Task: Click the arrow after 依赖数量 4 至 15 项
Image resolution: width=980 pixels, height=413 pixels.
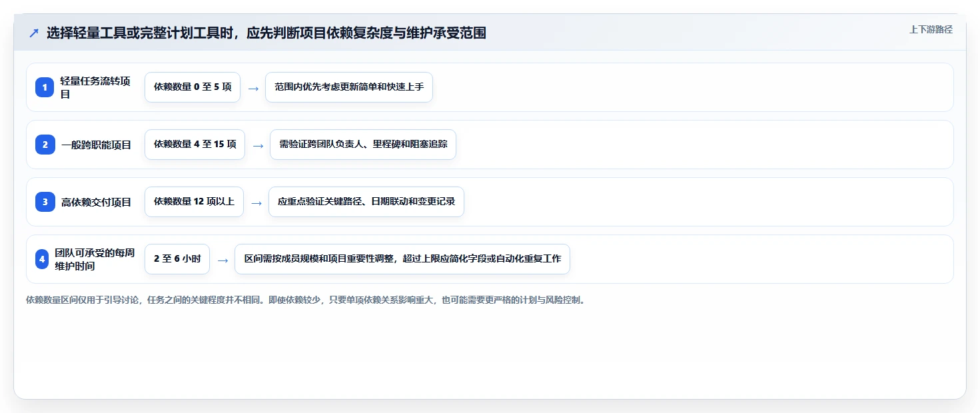Action: (x=258, y=145)
